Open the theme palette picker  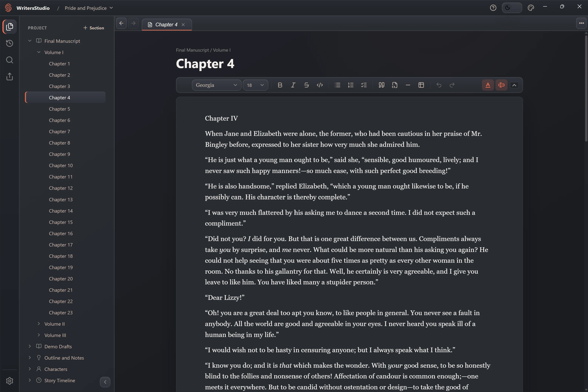pos(531,8)
